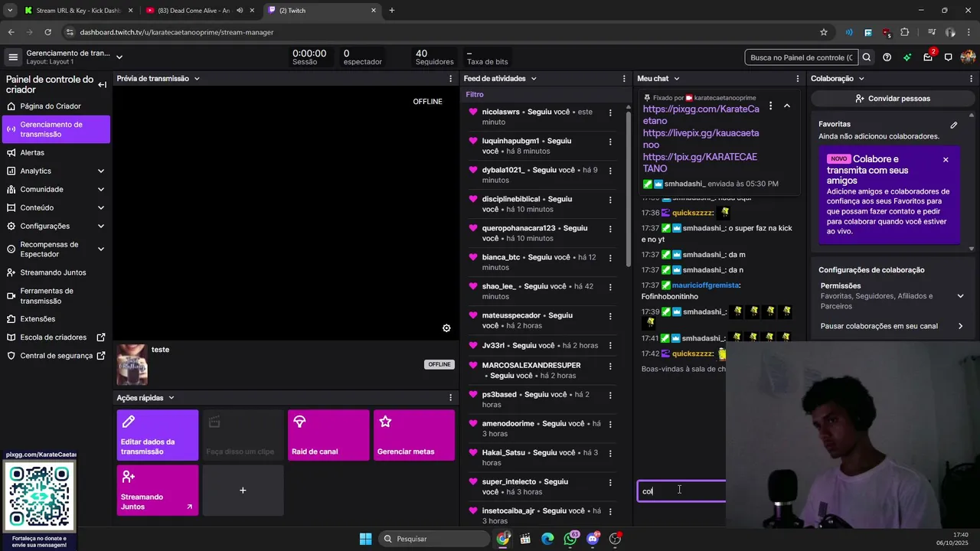Open Meu chat three-dot options
The width and height of the screenshot is (980, 551).
pos(799,79)
